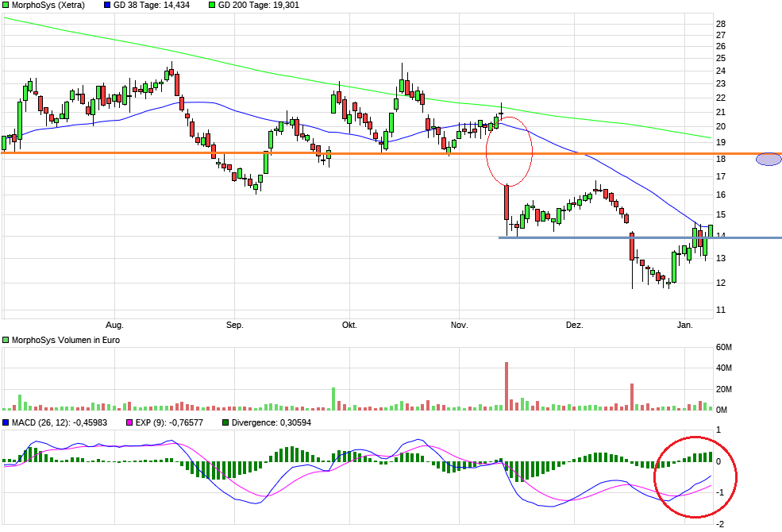Click the GD 38 Tage: 14,434 label
The height and width of the screenshot is (532, 782).
pos(152,5)
